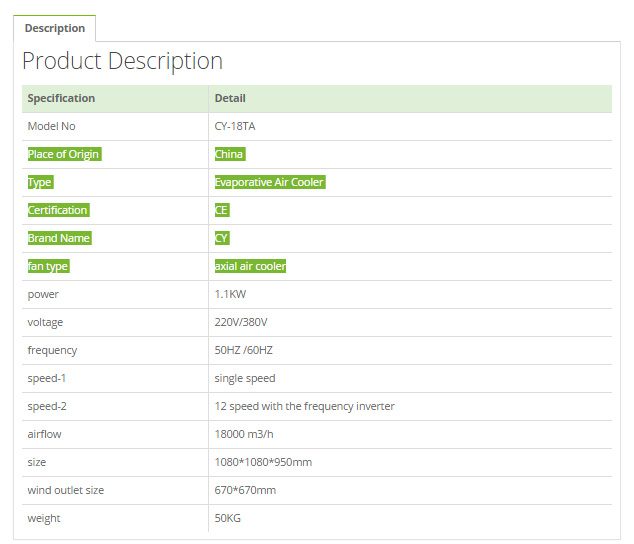Click the Product Description heading
634x544 pixels.
coord(123,61)
